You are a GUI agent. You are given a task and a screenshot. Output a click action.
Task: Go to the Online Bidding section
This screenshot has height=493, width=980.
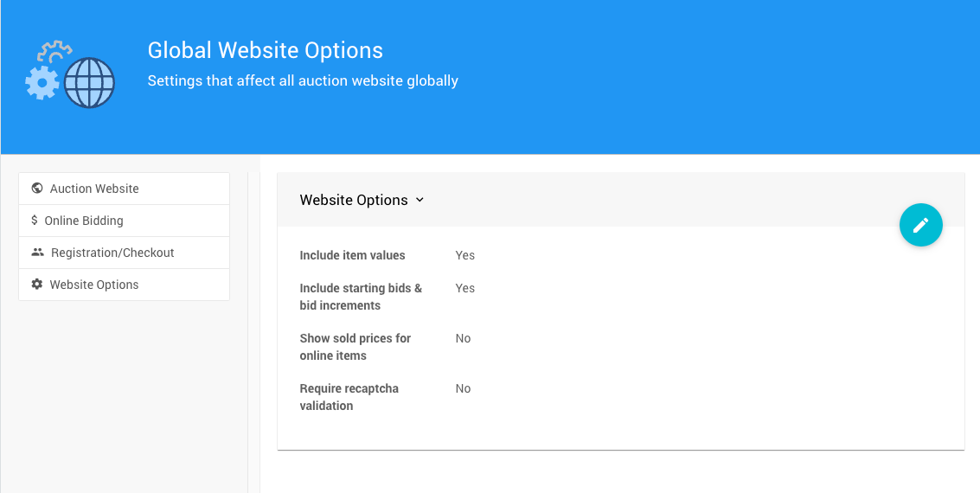(x=84, y=221)
